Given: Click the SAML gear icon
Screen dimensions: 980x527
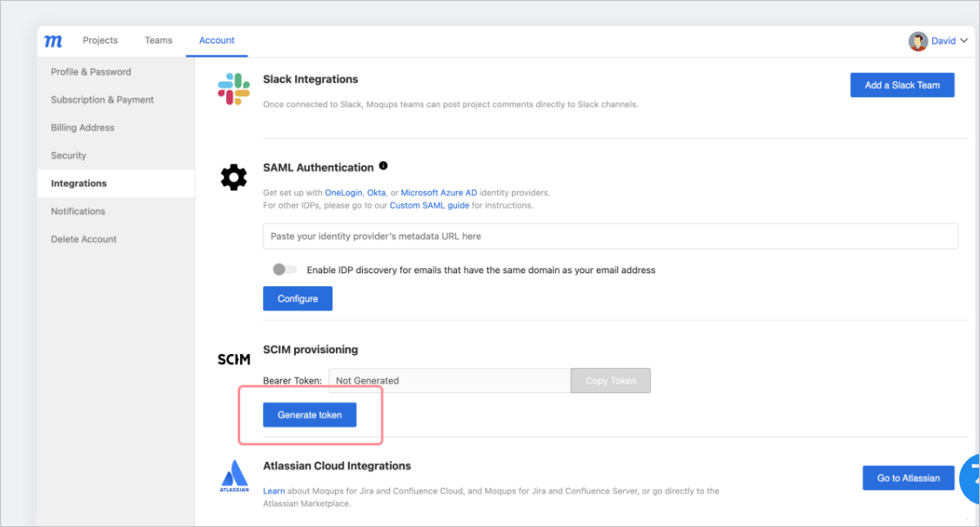Looking at the screenshot, I should tap(234, 177).
